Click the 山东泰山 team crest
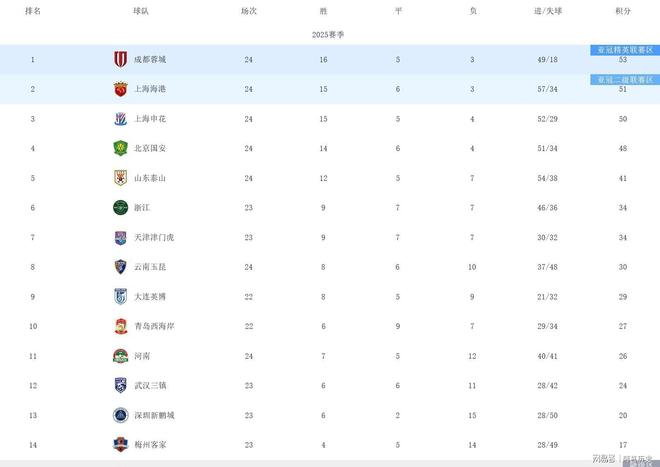660x467 pixels. point(120,178)
